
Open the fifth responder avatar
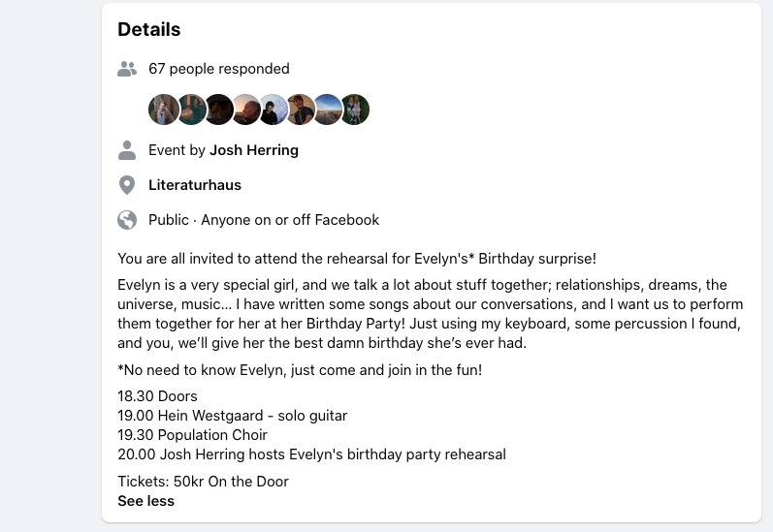(x=273, y=110)
